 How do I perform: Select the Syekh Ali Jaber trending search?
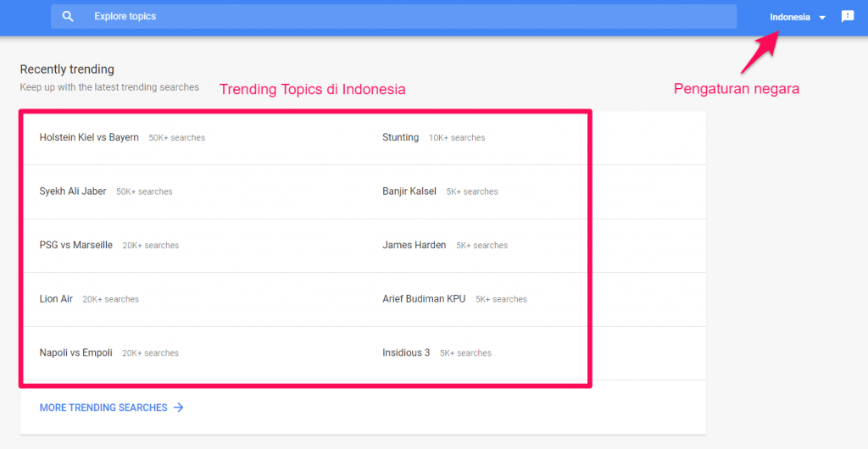coord(73,191)
